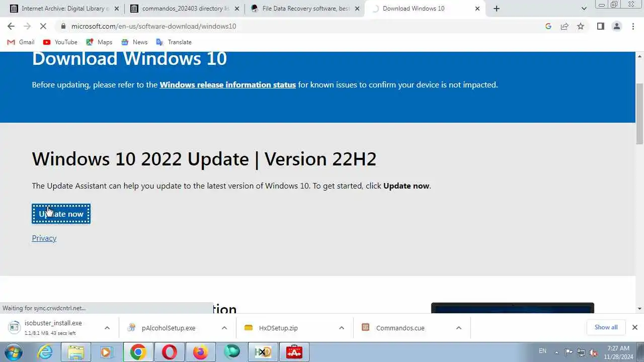The width and height of the screenshot is (644, 362).
Task: Open clock showing 7:27 AM
Action: [618, 352]
